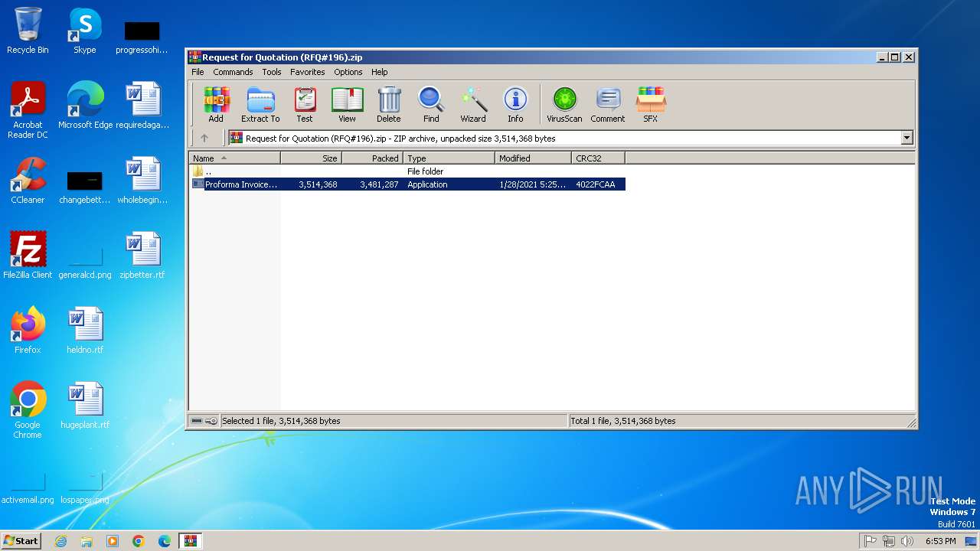
Task: Open Microsoft Edge desktop shortcut
Action: (85, 106)
